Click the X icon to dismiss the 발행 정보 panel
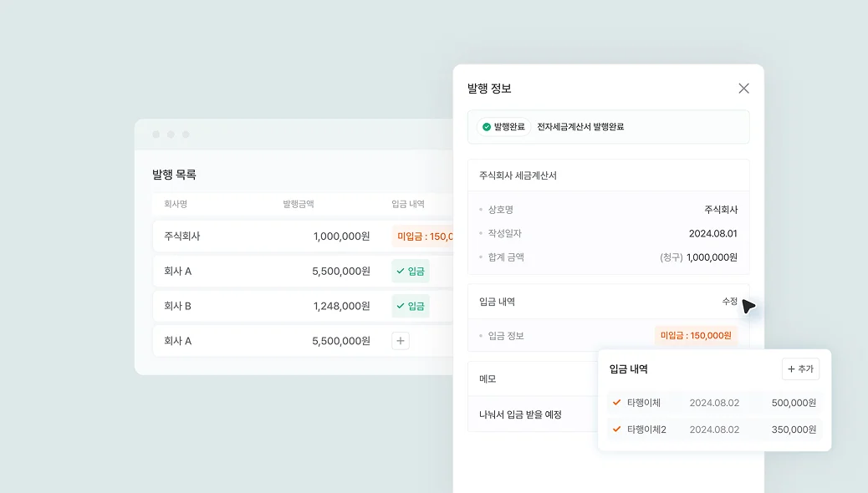 (743, 88)
